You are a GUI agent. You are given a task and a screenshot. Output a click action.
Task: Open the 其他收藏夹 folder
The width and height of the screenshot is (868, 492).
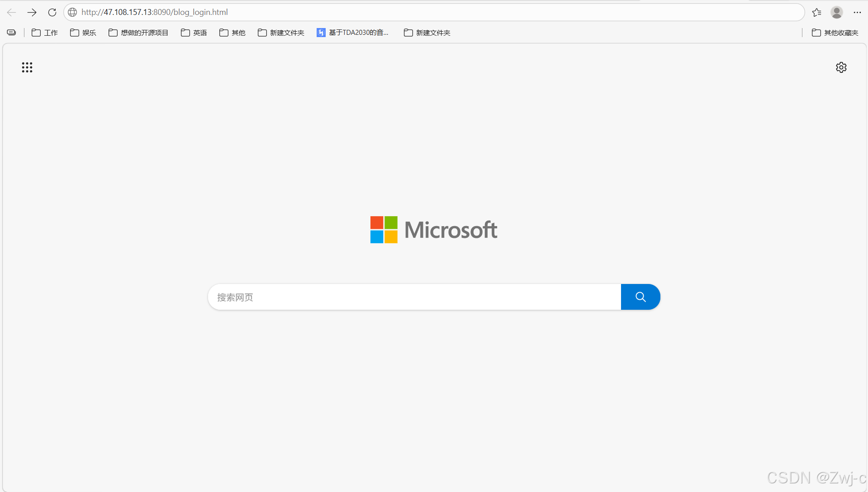[x=835, y=33]
